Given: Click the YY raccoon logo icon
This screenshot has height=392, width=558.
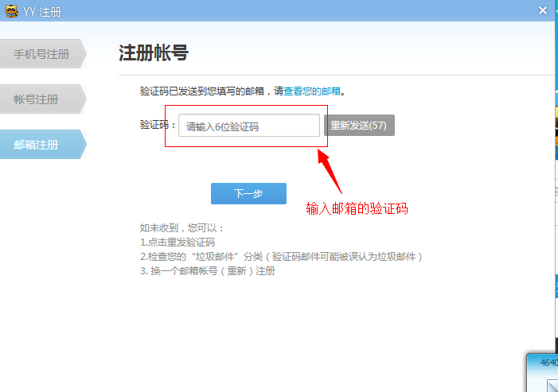Looking at the screenshot, I should [11, 11].
